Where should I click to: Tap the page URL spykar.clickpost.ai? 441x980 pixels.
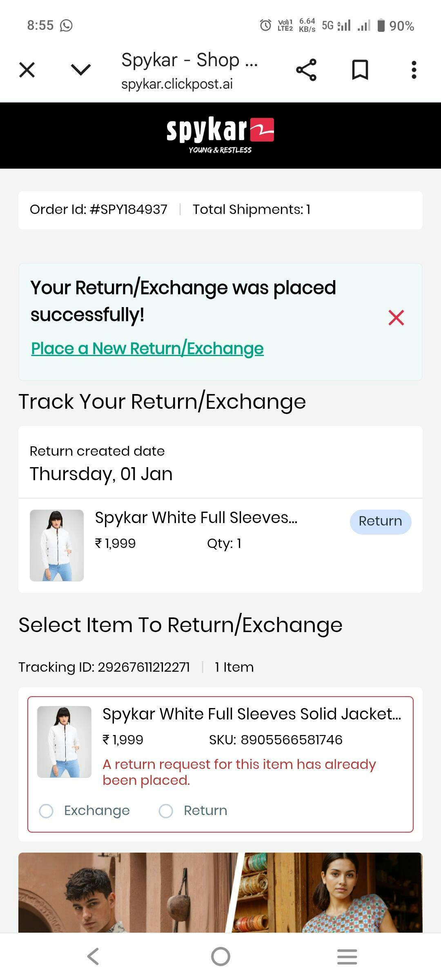tap(177, 84)
